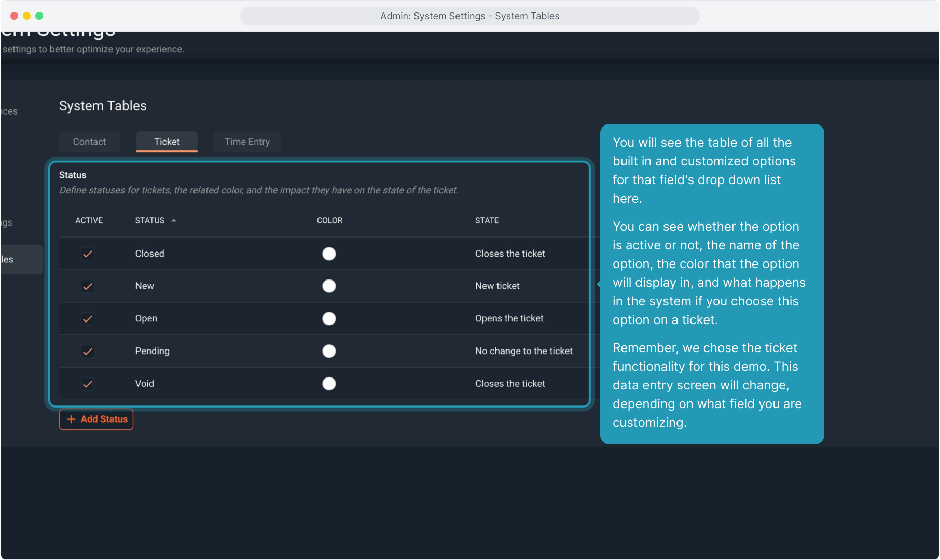Select the Void status color swatch
This screenshot has height=560, width=940.
(329, 384)
